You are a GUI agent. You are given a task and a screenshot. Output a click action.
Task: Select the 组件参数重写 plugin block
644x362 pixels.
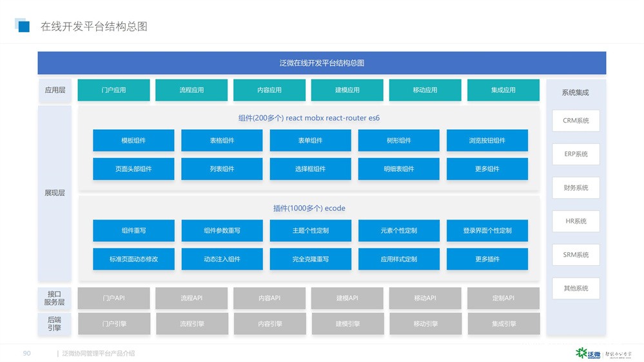(222, 230)
